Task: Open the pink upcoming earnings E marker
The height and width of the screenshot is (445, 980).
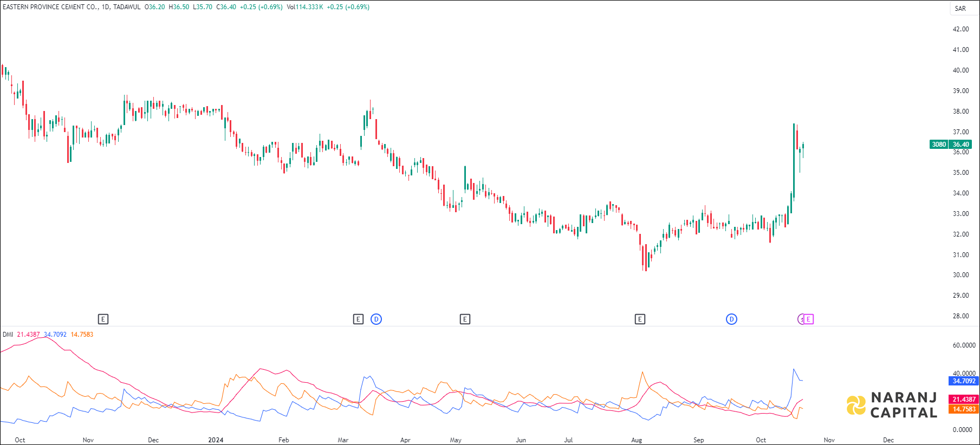Action: (808, 319)
